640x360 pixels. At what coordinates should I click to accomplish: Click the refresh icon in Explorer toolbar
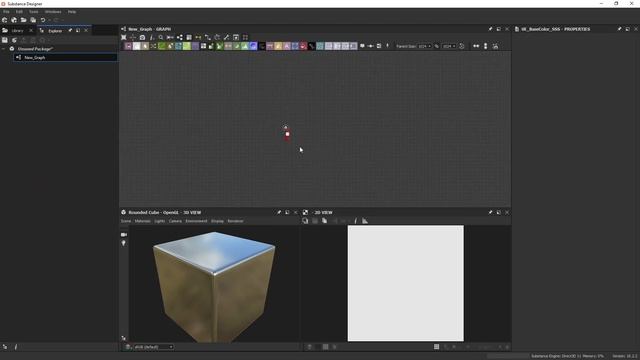tap(14, 40)
